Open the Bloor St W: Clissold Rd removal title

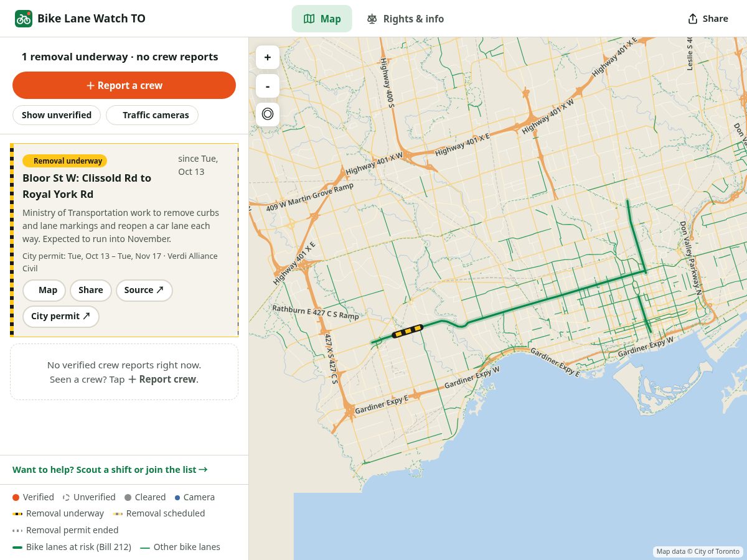[x=87, y=186]
